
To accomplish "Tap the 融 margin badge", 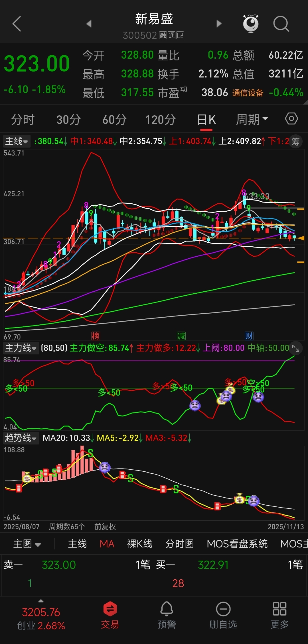I will click(163, 36).
